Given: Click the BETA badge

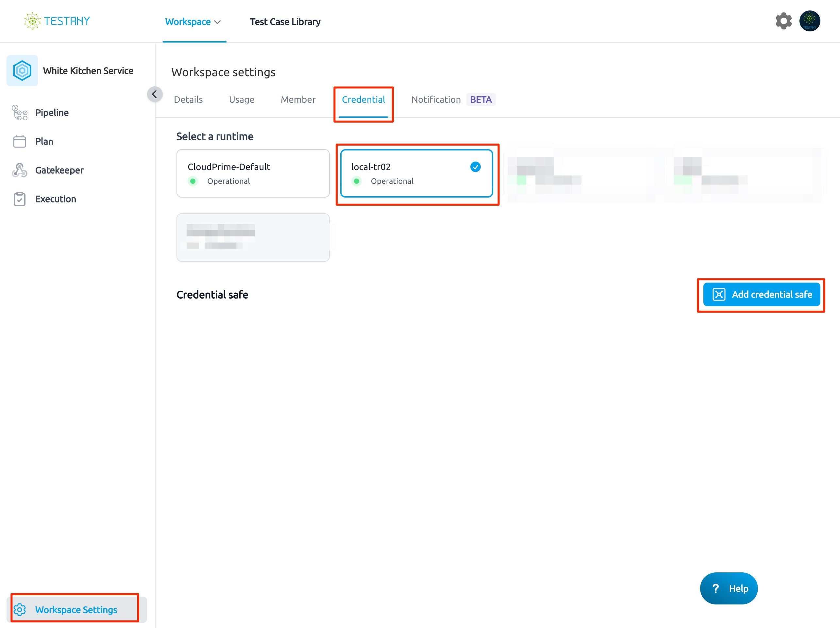Looking at the screenshot, I should coord(481,99).
